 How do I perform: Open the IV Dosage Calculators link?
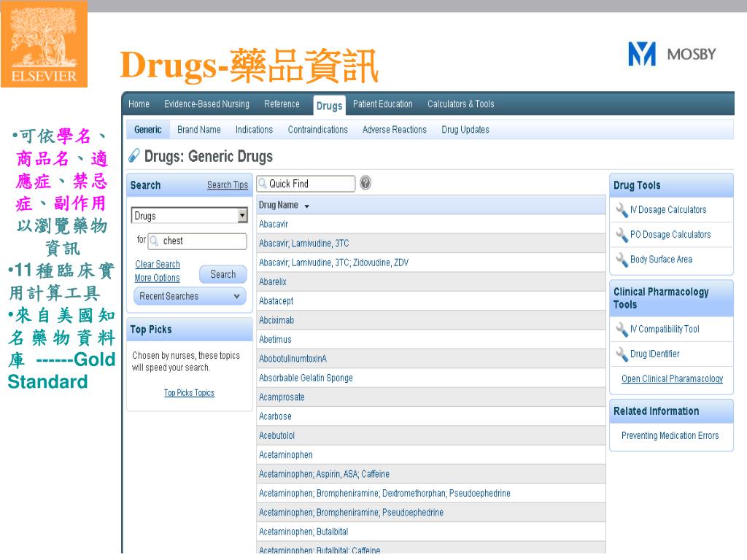[x=668, y=209]
